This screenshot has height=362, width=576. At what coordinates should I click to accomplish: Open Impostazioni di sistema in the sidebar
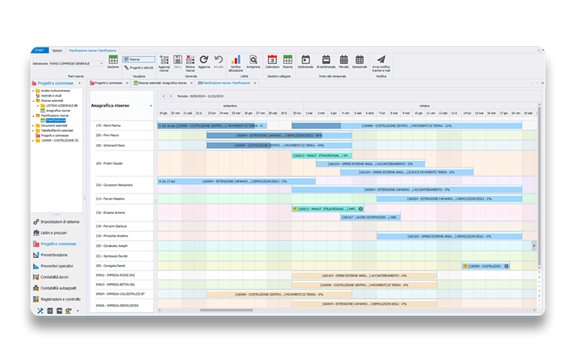(57, 222)
